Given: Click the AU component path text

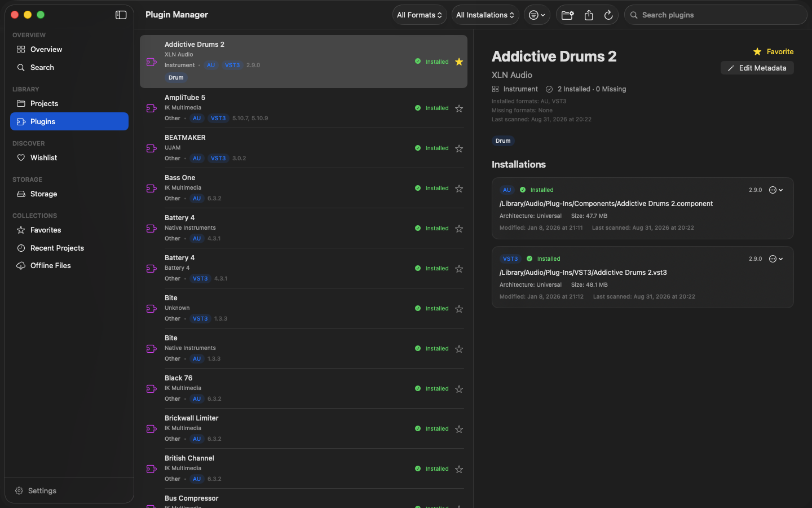Looking at the screenshot, I should 606,204.
